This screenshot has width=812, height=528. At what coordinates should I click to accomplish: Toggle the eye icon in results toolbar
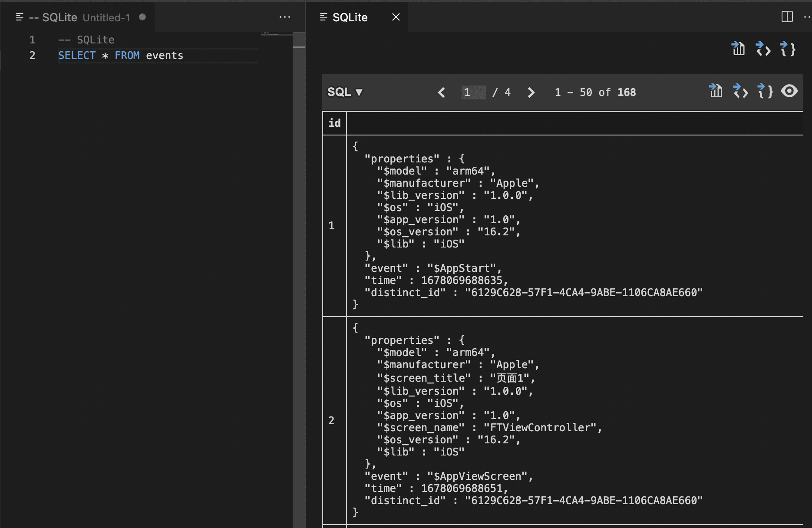click(x=790, y=91)
